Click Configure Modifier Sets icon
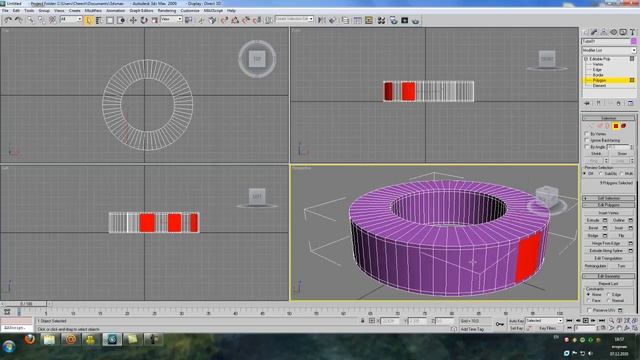 pyautogui.click(x=630, y=103)
